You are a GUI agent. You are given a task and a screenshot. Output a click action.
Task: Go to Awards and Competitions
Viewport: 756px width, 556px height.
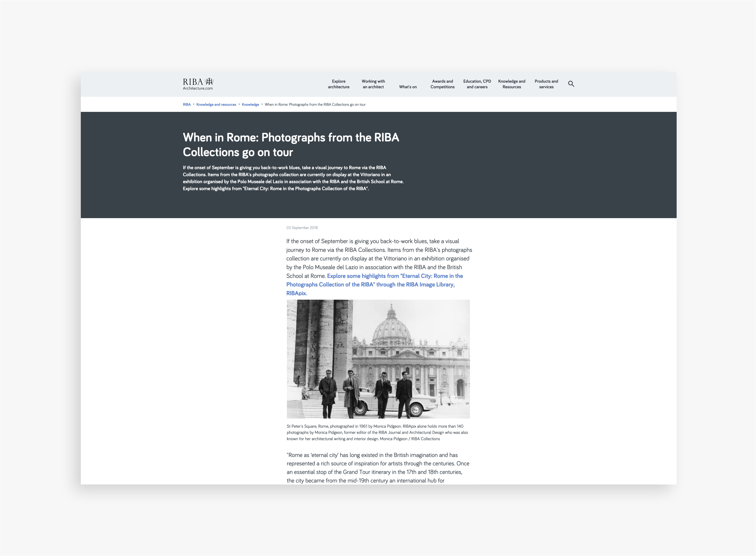(x=442, y=84)
